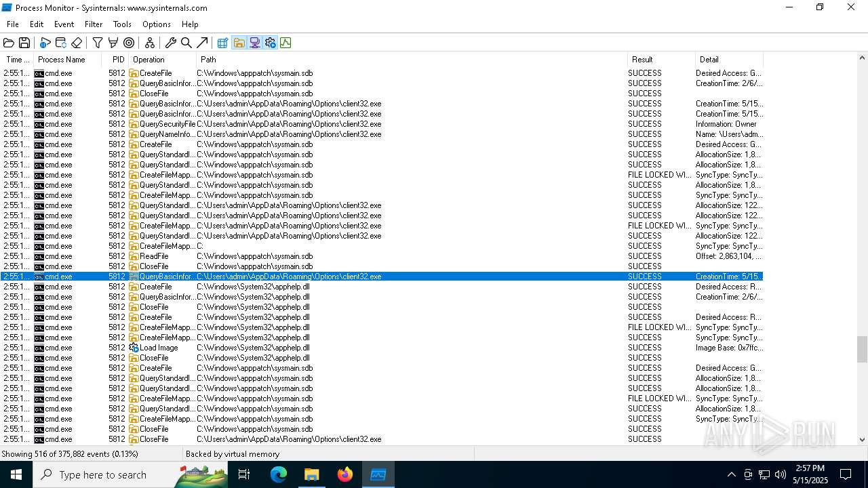
Task: Click the taskbar search box
Action: click(130, 474)
